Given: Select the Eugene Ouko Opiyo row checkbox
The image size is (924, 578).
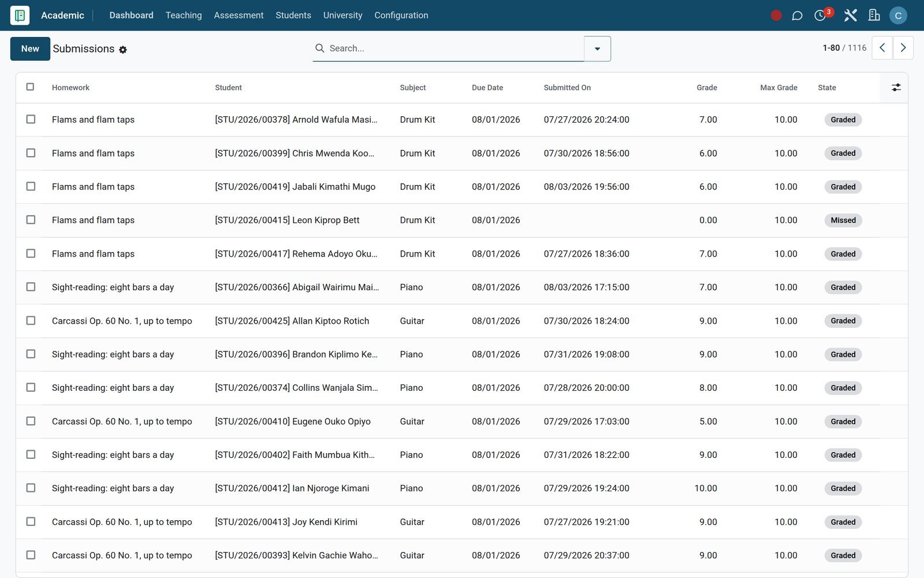Looking at the screenshot, I should pos(31,421).
